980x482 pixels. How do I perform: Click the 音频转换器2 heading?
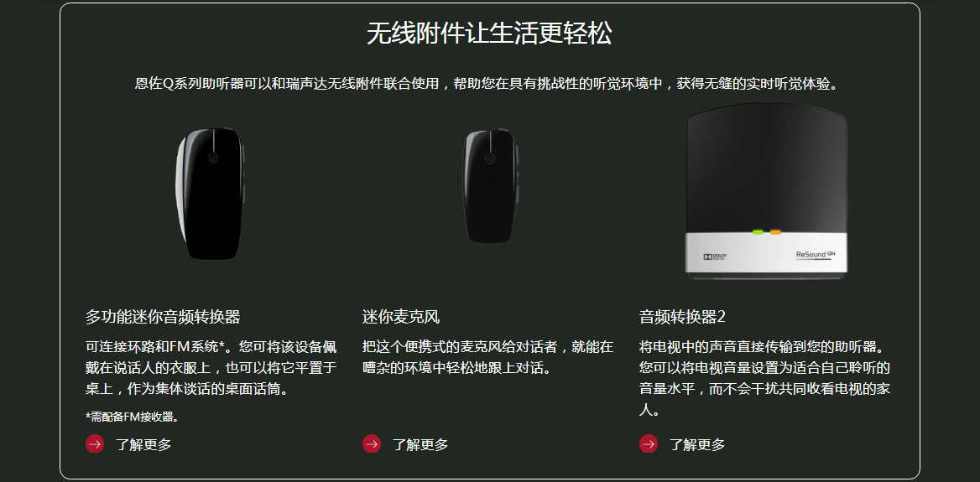[682, 317]
